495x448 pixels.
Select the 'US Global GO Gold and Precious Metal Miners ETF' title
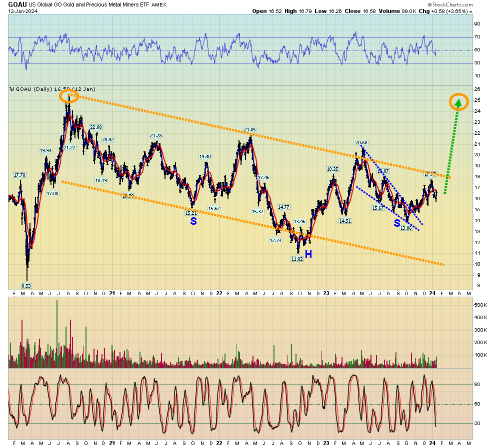(88, 4)
